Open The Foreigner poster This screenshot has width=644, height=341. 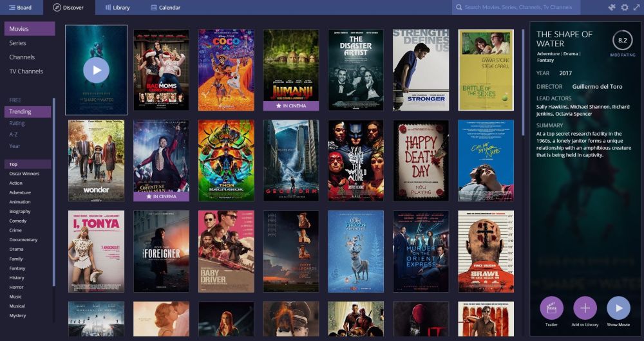pyautogui.click(x=161, y=252)
